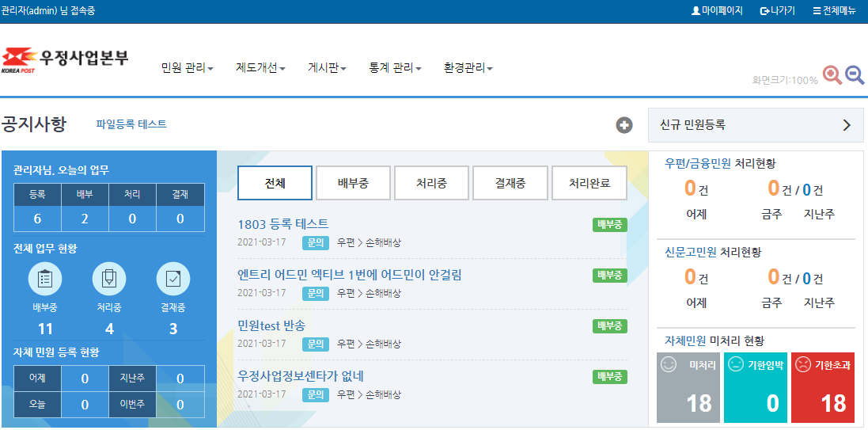
Task: Open the 신규 민원등록 button
Action: click(x=755, y=125)
